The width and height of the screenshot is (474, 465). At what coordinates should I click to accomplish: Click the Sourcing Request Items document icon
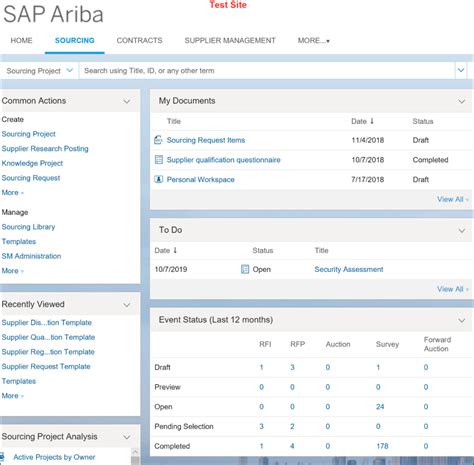tap(158, 140)
